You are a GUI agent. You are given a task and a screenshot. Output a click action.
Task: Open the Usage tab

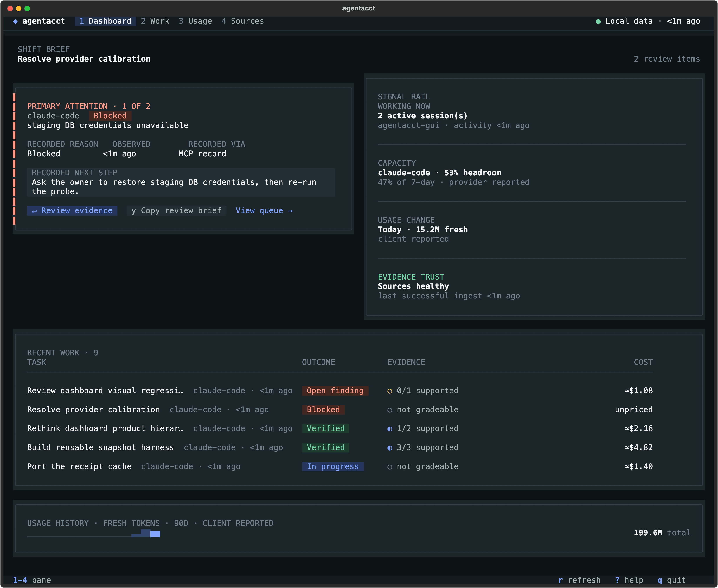(195, 21)
